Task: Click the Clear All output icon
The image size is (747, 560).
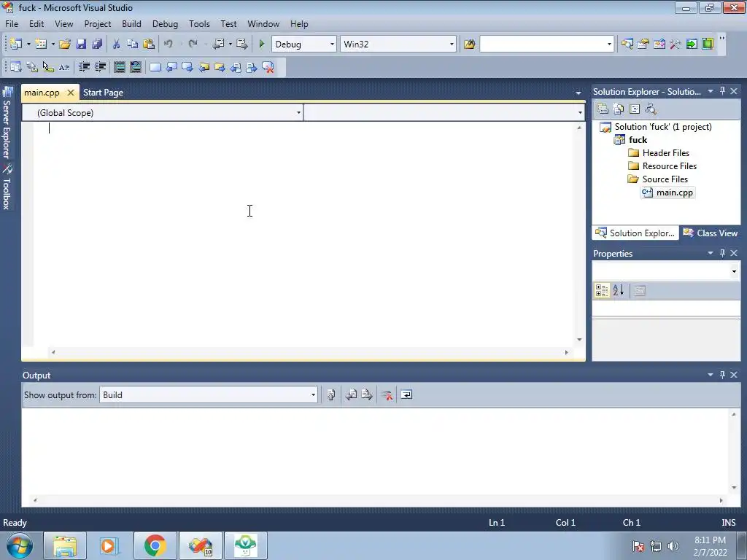Action: click(x=387, y=394)
